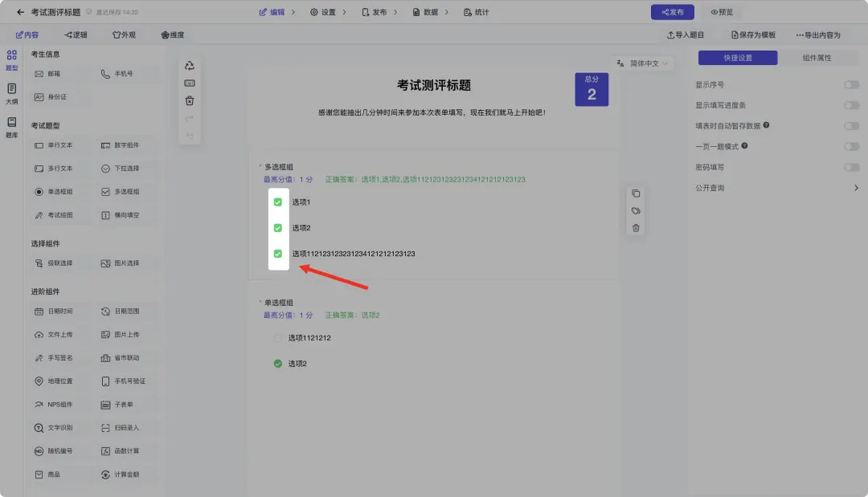Go to the 数据 step
The height and width of the screenshot is (497, 868).
425,12
